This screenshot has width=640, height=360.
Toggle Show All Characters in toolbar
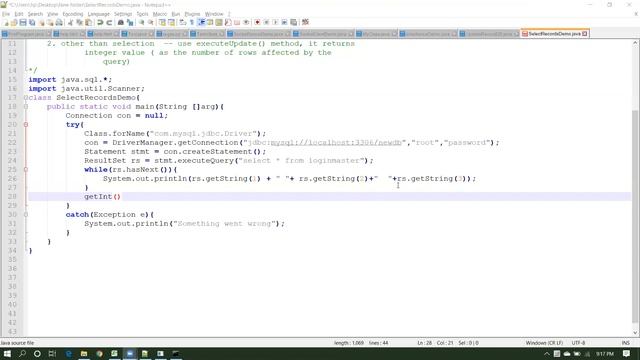191,22
